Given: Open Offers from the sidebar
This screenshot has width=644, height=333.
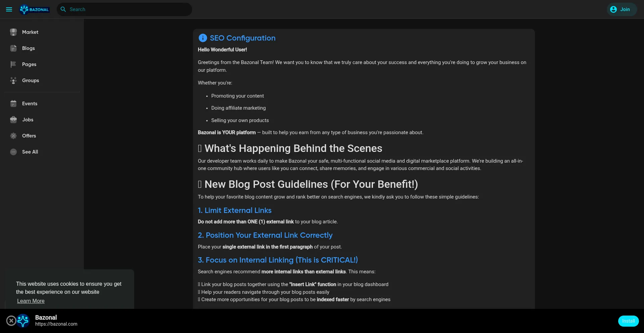Looking at the screenshot, I should pos(42,136).
